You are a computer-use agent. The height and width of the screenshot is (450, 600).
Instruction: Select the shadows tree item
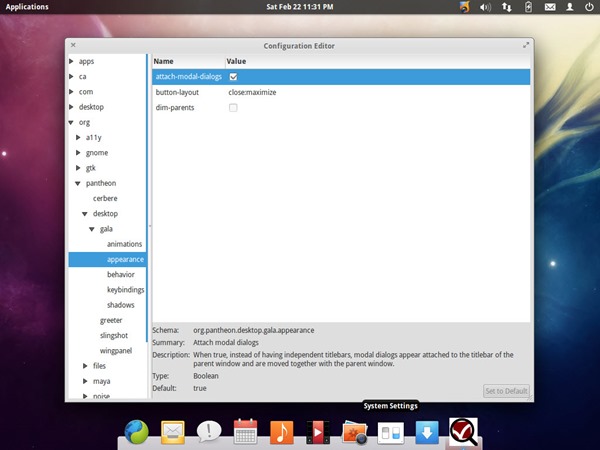click(x=121, y=305)
